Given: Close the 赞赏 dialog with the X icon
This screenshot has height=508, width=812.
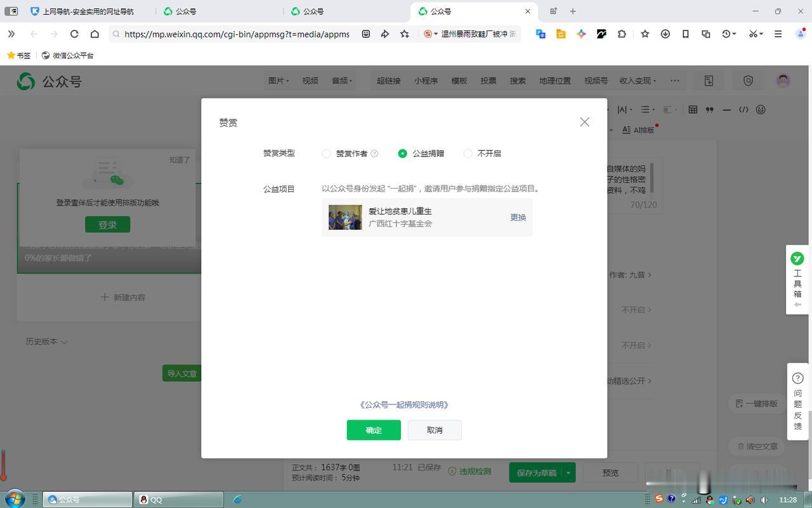Looking at the screenshot, I should coord(584,122).
